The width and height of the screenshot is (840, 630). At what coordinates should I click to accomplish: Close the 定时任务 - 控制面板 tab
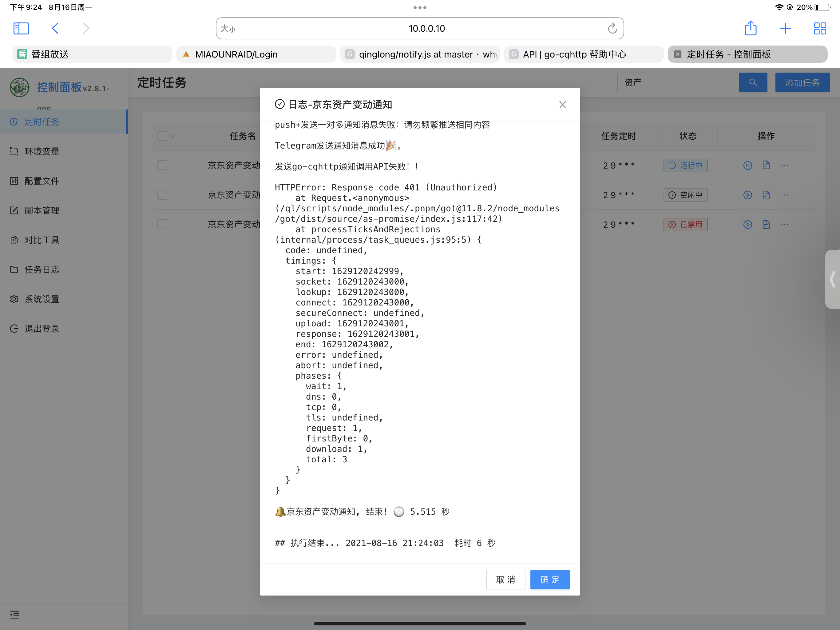coord(677,54)
